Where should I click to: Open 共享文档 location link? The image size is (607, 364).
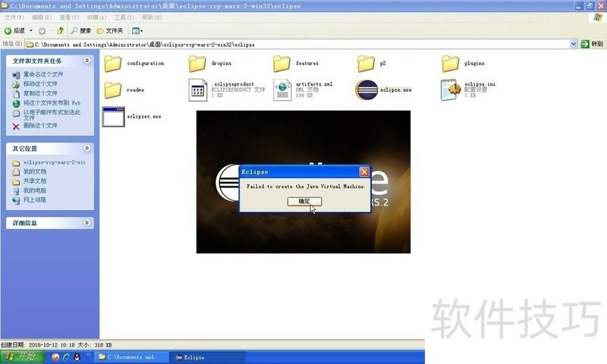(x=35, y=181)
